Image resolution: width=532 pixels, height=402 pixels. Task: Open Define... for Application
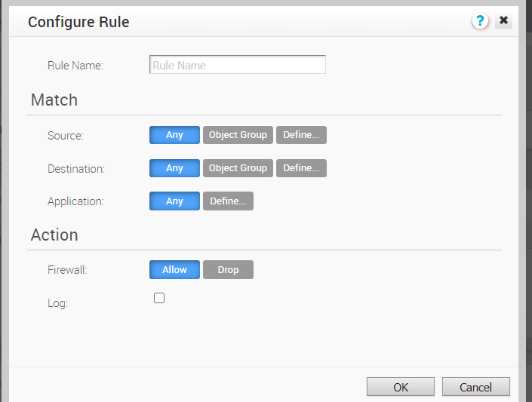pyautogui.click(x=228, y=201)
